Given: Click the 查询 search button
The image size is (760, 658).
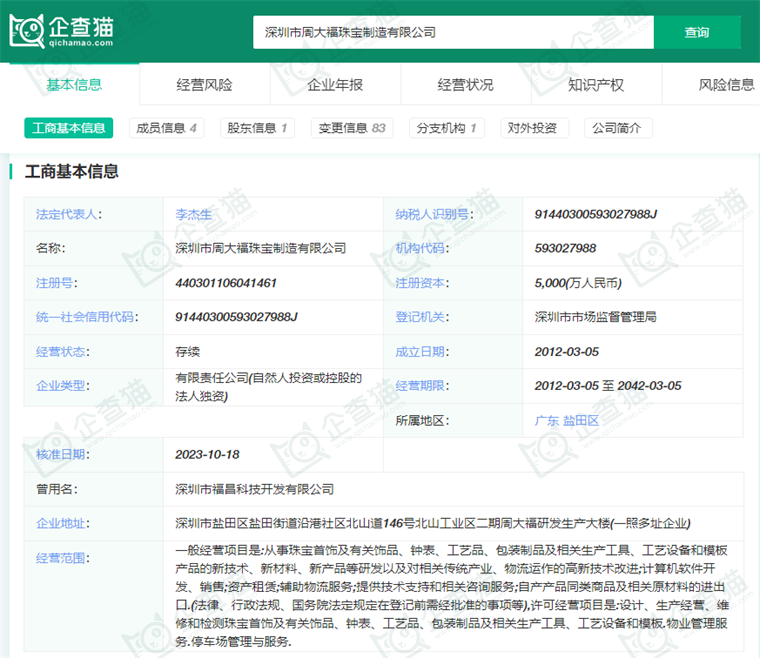Looking at the screenshot, I should tap(697, 32).
